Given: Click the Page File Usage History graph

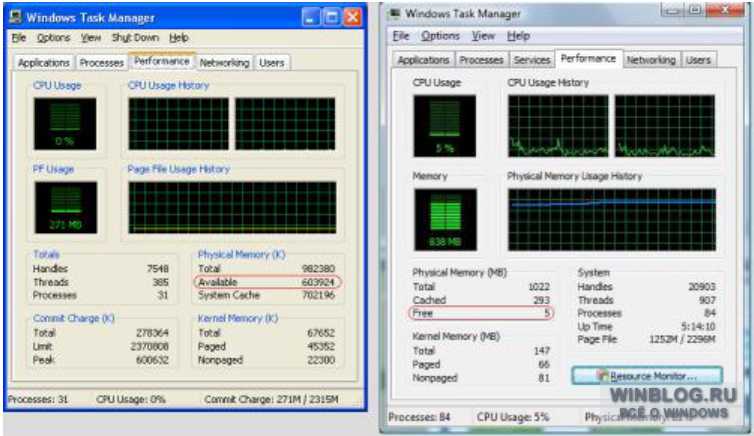Looking at the screenshot, I should [x=232, y=207].
